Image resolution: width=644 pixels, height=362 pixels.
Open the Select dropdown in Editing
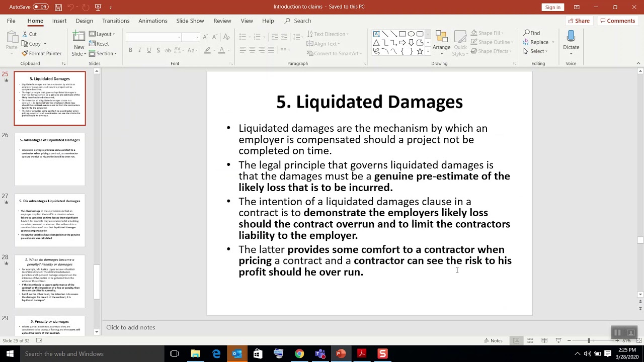click(x=535, y=51)
